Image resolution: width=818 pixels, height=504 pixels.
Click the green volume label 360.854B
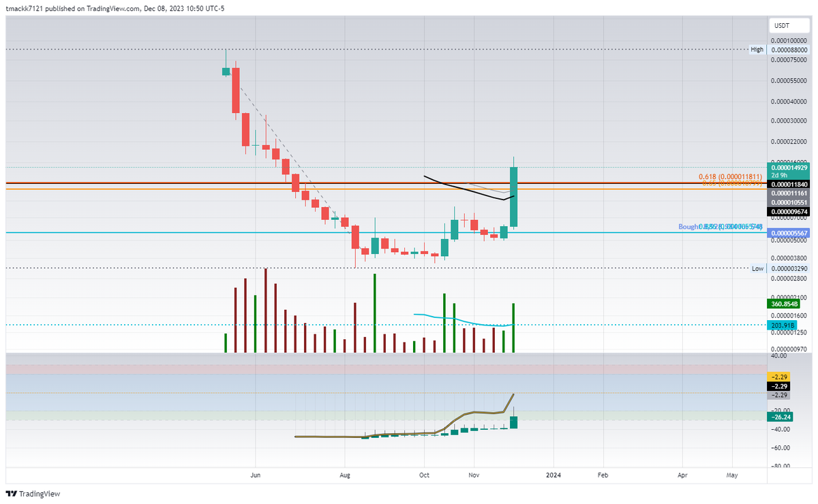pos(783,303)
